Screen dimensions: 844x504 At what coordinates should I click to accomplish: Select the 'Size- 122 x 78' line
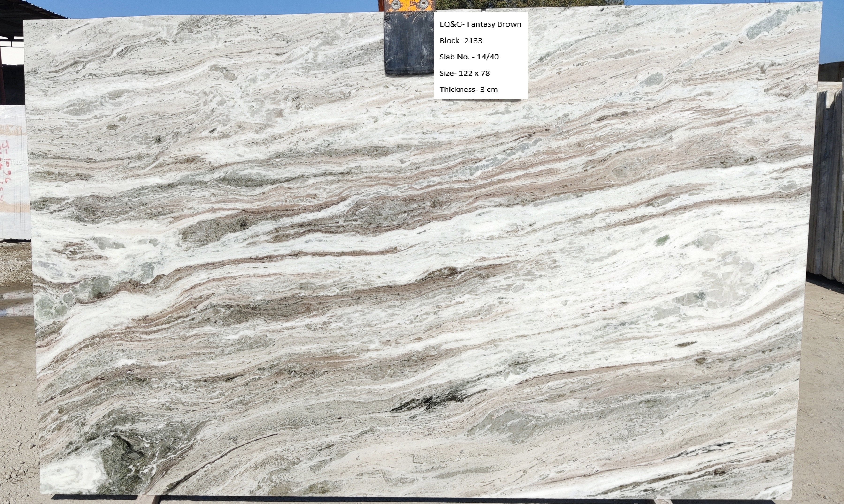tap(464, 73)
